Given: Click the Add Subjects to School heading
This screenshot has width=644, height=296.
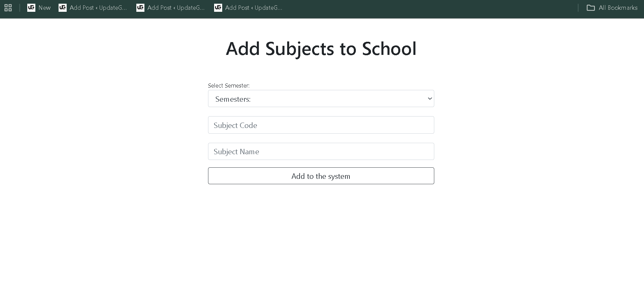Looking at the screenshot, I should tap(321, 48).
